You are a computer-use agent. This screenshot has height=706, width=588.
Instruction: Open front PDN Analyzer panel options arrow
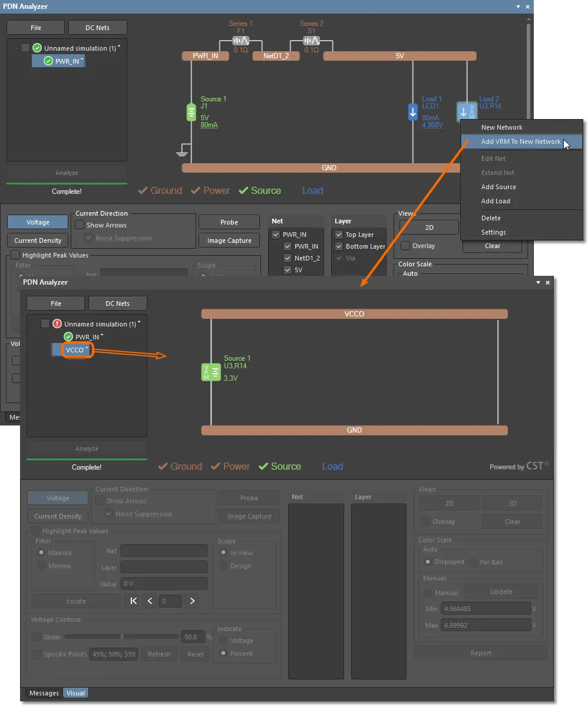click(x=538, y=282)
